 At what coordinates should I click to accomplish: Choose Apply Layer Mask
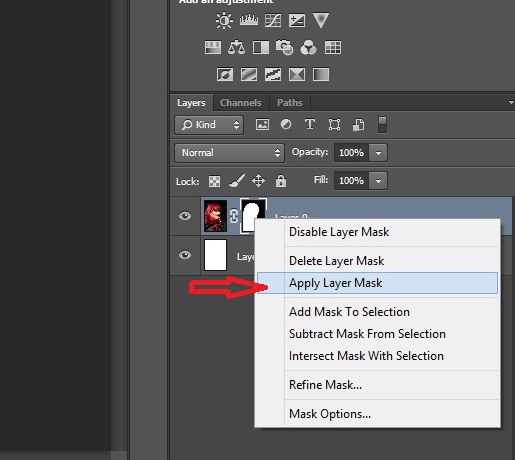point(377,283)
